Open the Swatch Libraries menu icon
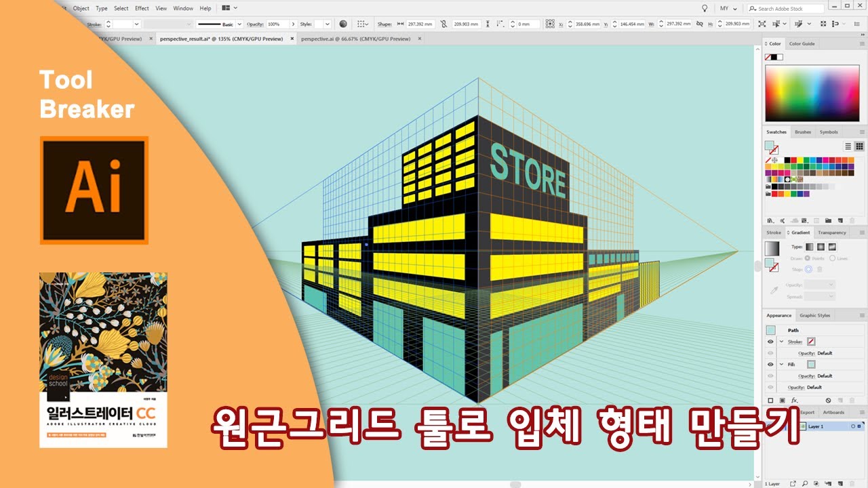This screenshot has height=488, width=868. tap(771, 220)
